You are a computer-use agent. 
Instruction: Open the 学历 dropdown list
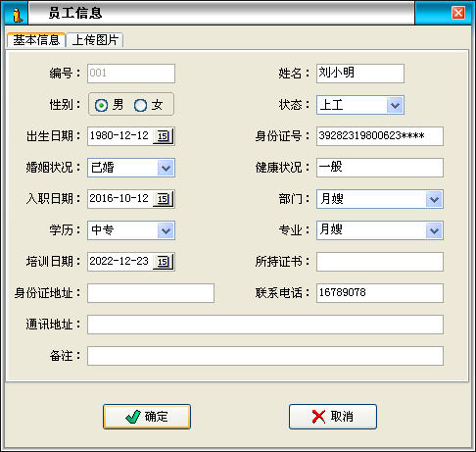tap(166, 230)
